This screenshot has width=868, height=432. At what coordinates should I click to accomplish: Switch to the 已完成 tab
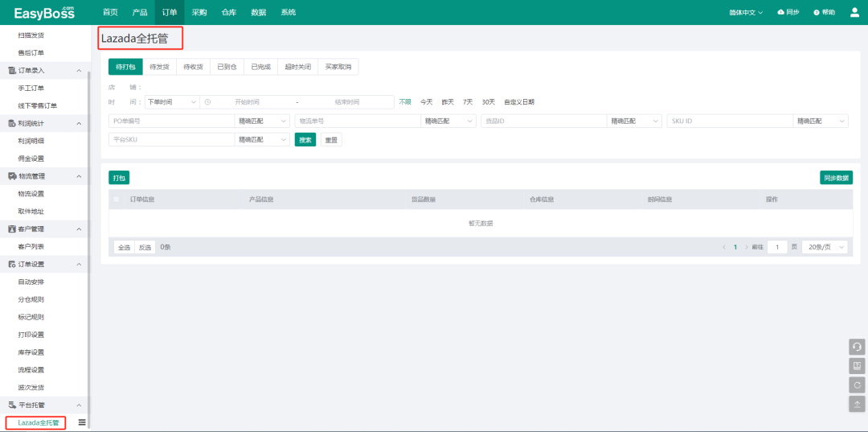pyautogui.click(x=260, y=67)
